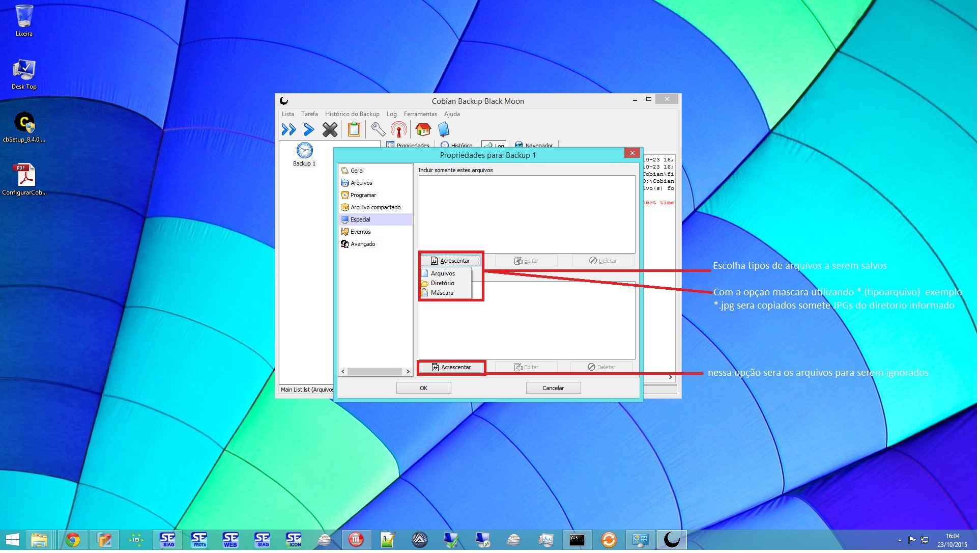Expand the lower Acrescentar exclusion button
This screenshot has width=980, height=553.
(x=452, y=368)
